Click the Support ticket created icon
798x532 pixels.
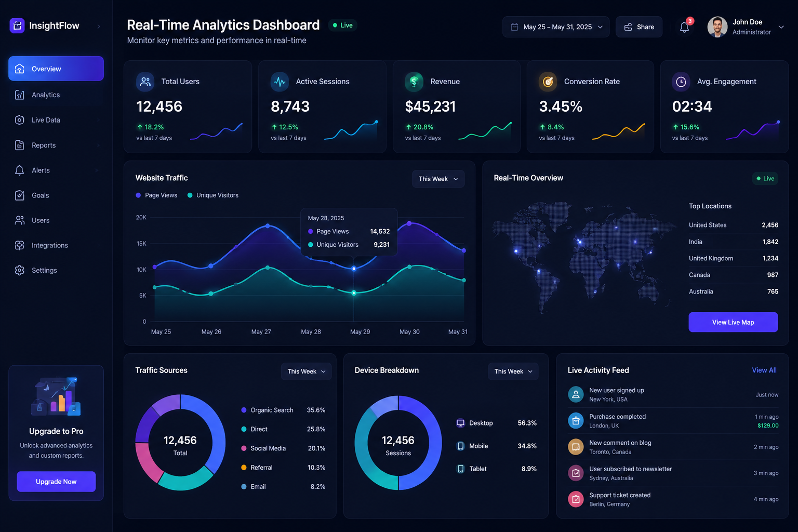tap(576, 499)
